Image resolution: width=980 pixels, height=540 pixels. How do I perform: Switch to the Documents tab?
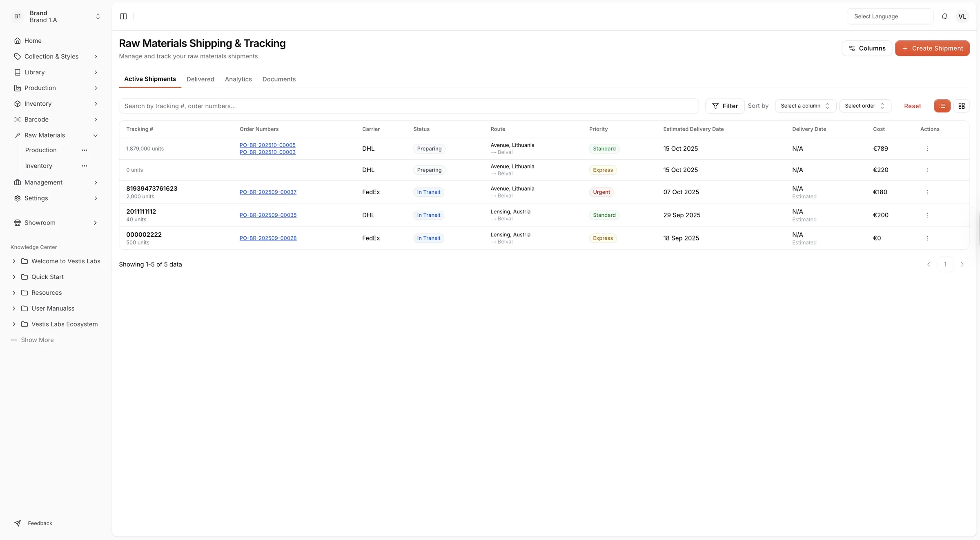(279, 79)
